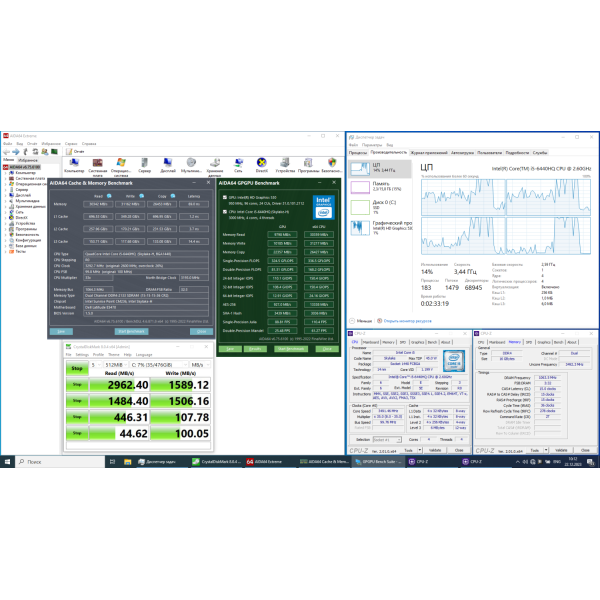Click the info icon next to Copy column
This screenshot has width=600, height=600.
(x=173, y=196)
